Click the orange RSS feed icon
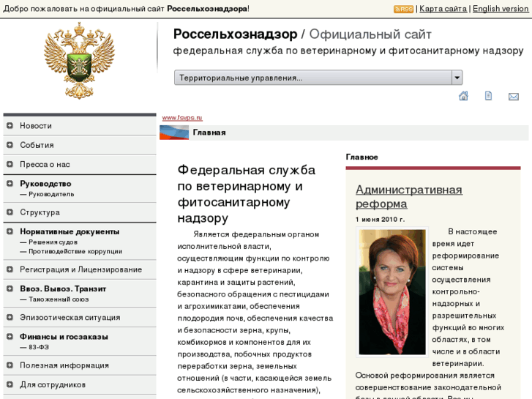This screenshot has height=399, width=532. (403, 10)
